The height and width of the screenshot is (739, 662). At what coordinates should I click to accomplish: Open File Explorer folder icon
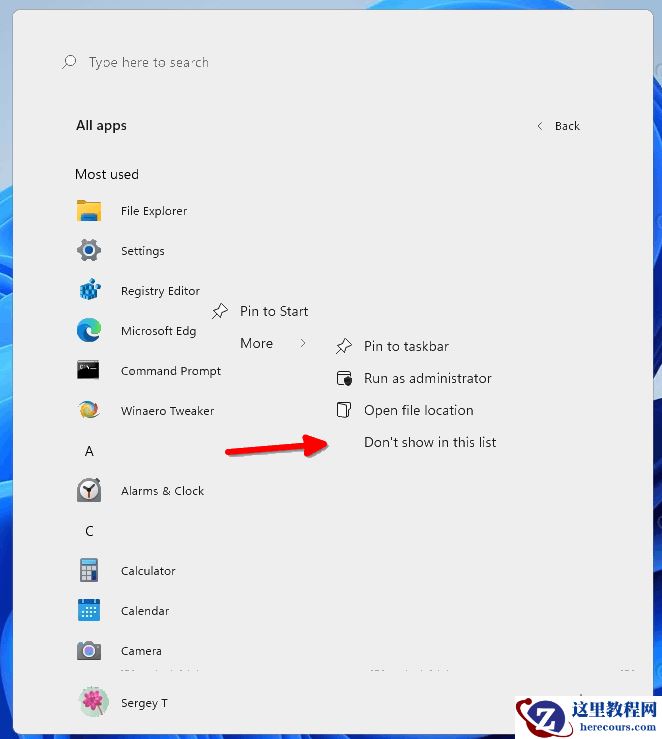[x=89, y=211]
